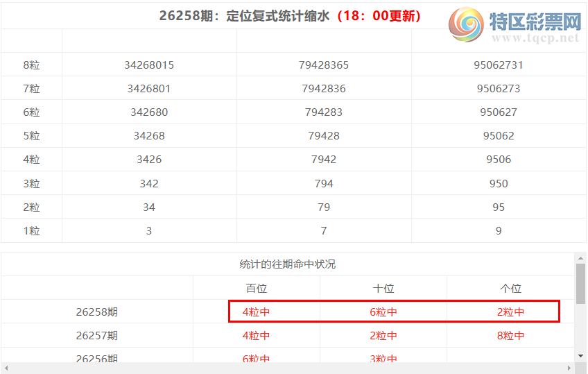Click the cell 794283
Viewport: 588px width, 374px height.
point(324,112)
